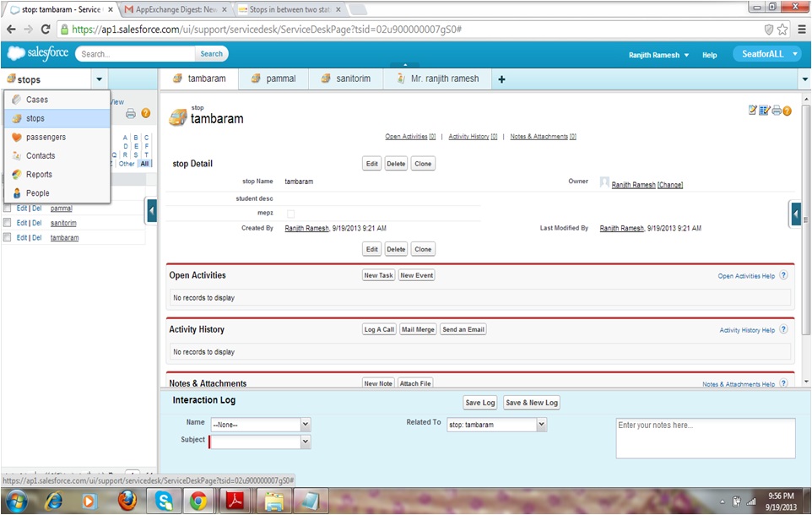This screenshot has width=812, height=515.
Task: Choose People in the navigation menu
Action: tap(57, 192)
